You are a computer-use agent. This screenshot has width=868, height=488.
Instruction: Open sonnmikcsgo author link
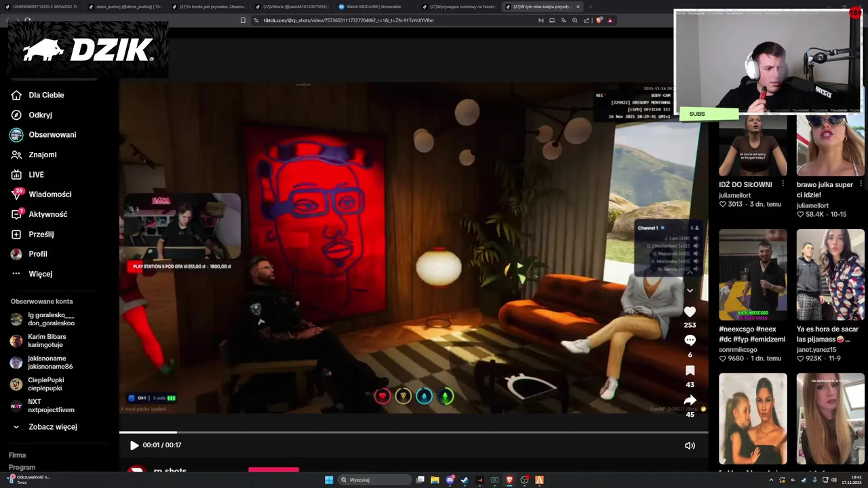click(x=738, y=350)
